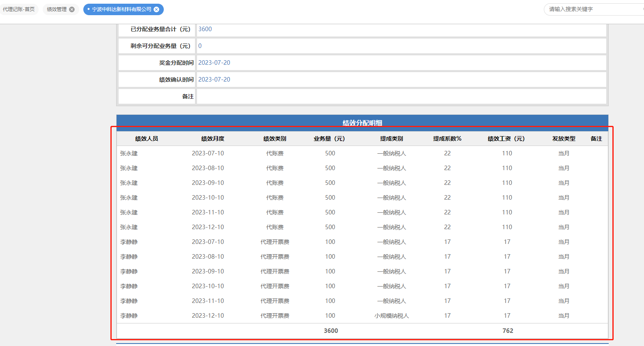Click the 剩余可分配业务量 value 0

pyautogui.click(x=200, y=46)
